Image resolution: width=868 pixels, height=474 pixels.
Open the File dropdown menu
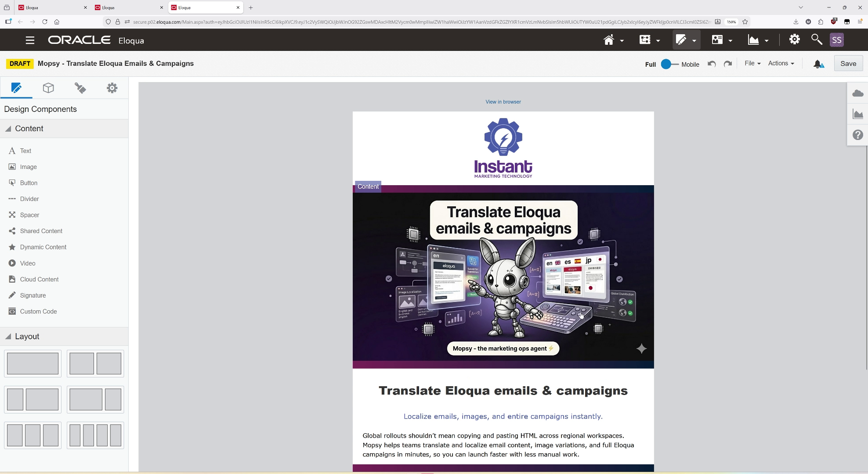pos(752,64)
